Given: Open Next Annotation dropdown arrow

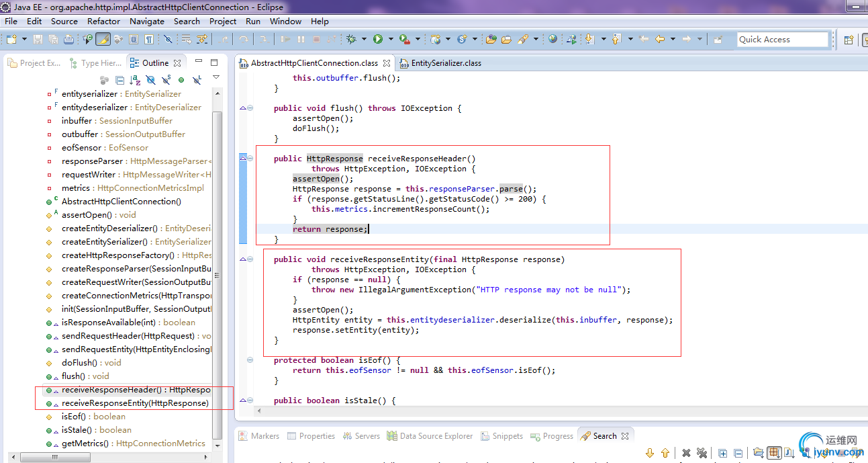Looking at the screenshot, I should (x=604, y=39).
